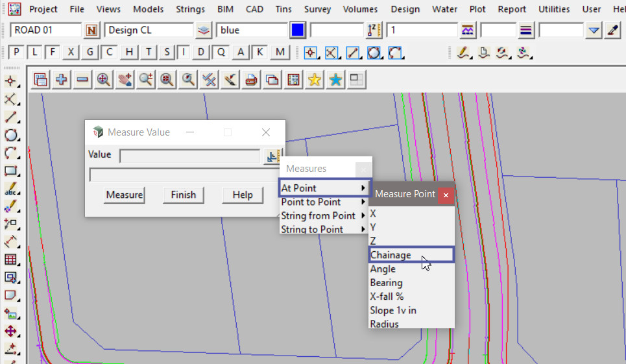Click the zoom out magnifier icon

click(167, 80)
